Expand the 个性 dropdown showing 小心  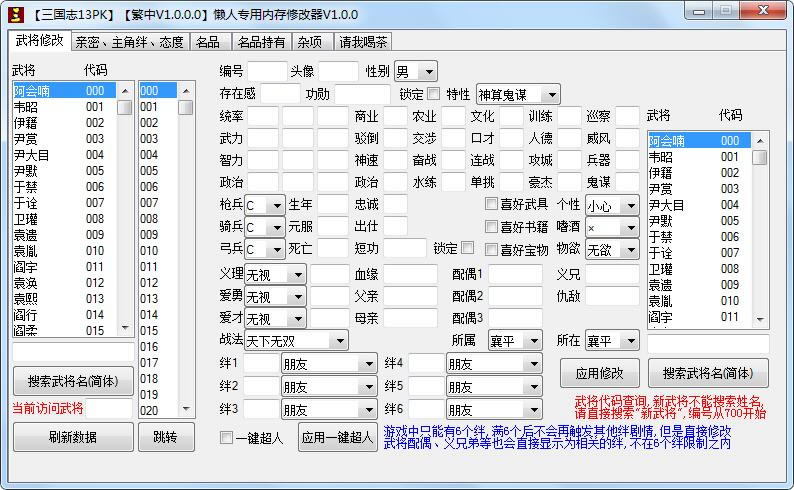pyautogui.click(x=611, y=204)
